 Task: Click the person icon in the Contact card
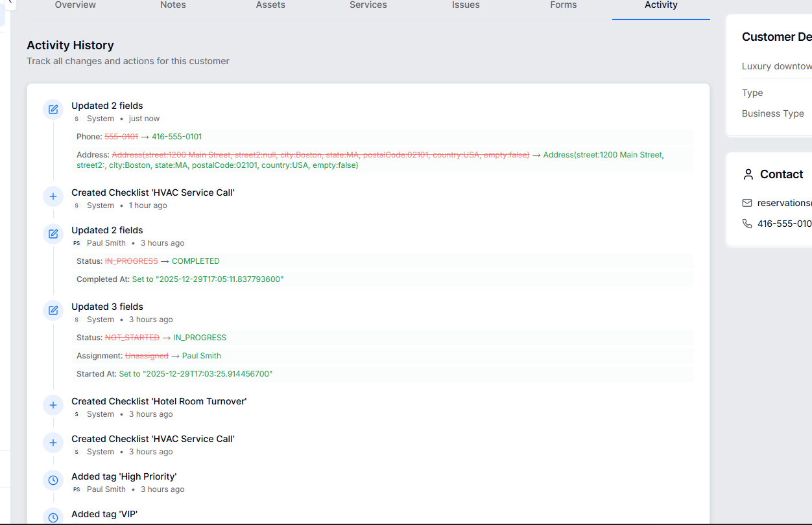tap(747, 174)
